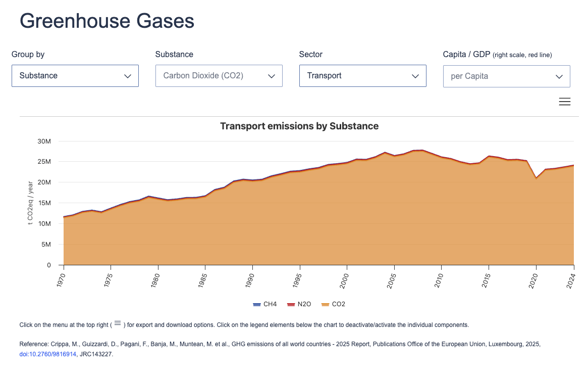
Task: Open the Sector dropdown set to Transport
Action: [362, 76]
